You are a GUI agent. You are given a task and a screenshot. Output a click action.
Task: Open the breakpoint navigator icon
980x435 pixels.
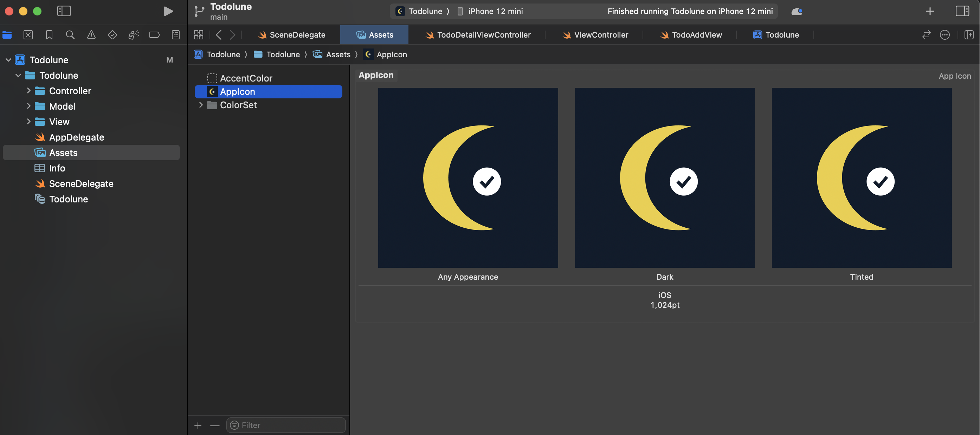coord(154,35)
